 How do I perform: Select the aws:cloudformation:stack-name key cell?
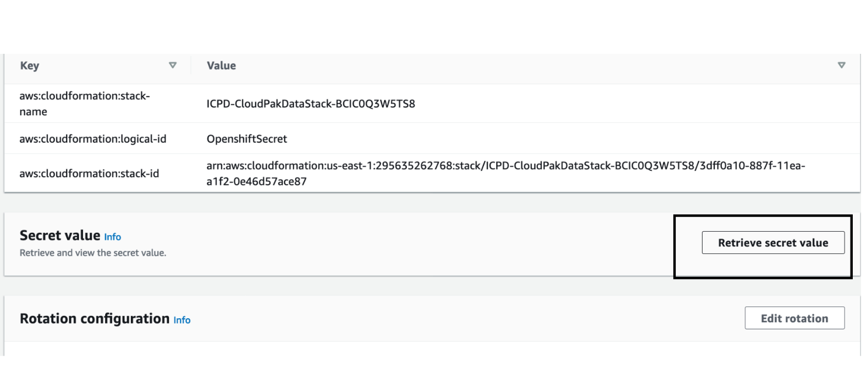(85, 104)
